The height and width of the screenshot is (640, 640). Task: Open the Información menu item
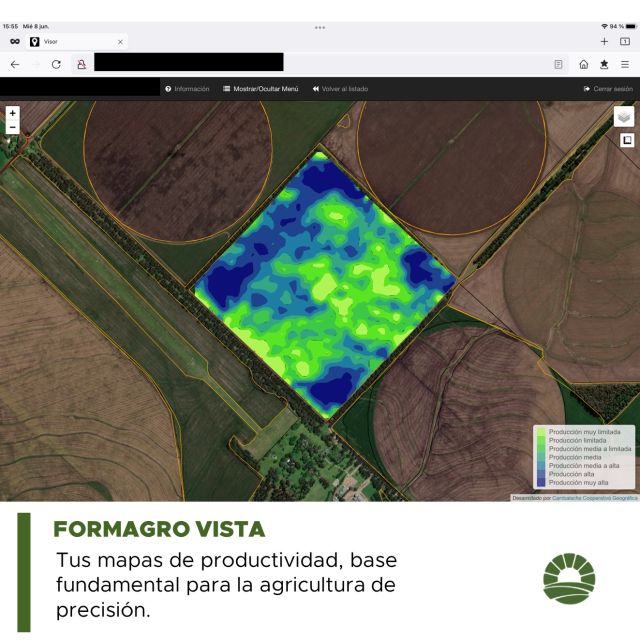click(187, 89)
